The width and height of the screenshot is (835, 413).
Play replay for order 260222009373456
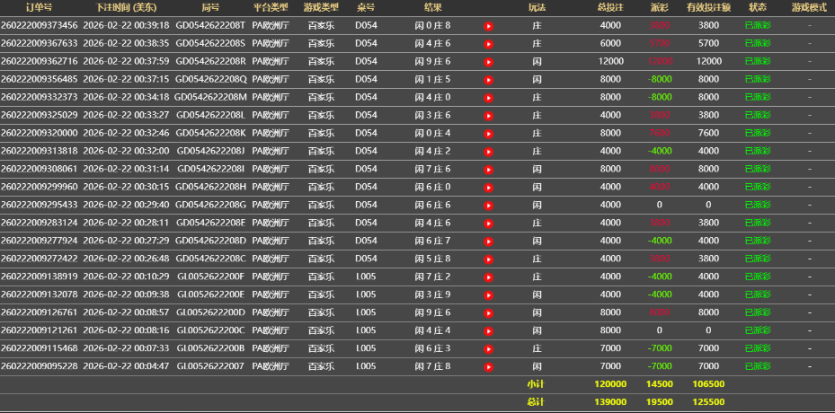[x=489, y=26]
